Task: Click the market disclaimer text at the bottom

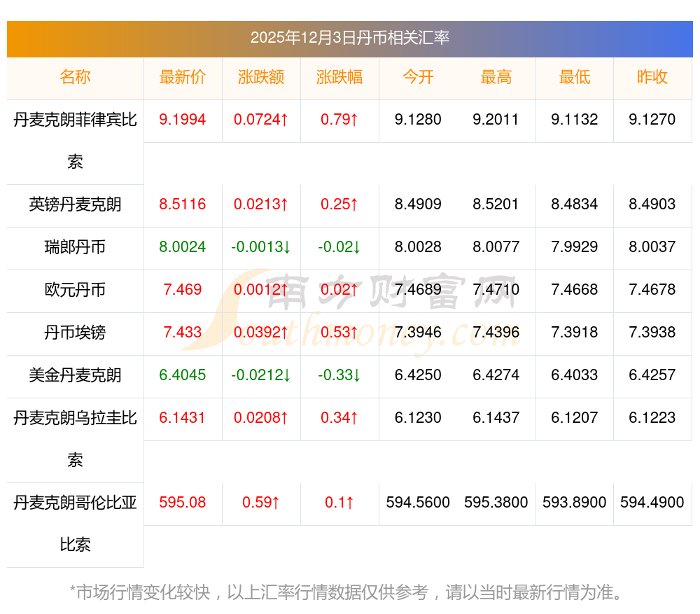Action: coord(346,592)
